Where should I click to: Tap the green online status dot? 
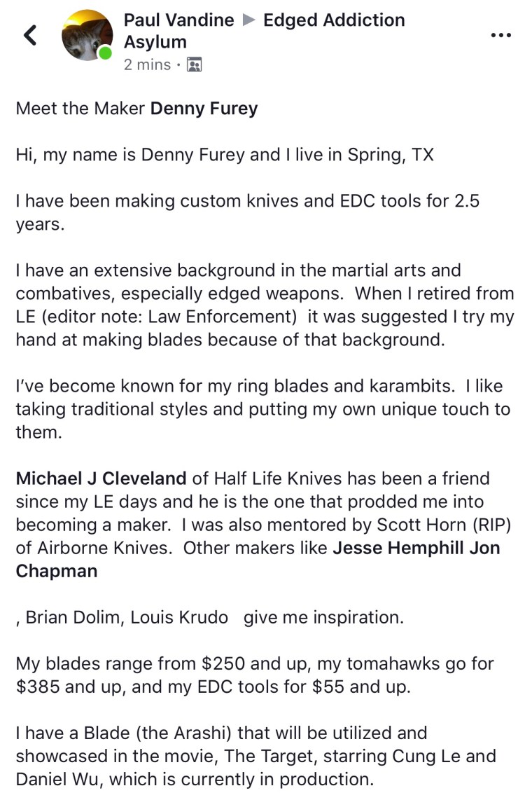tap(105, 53)
